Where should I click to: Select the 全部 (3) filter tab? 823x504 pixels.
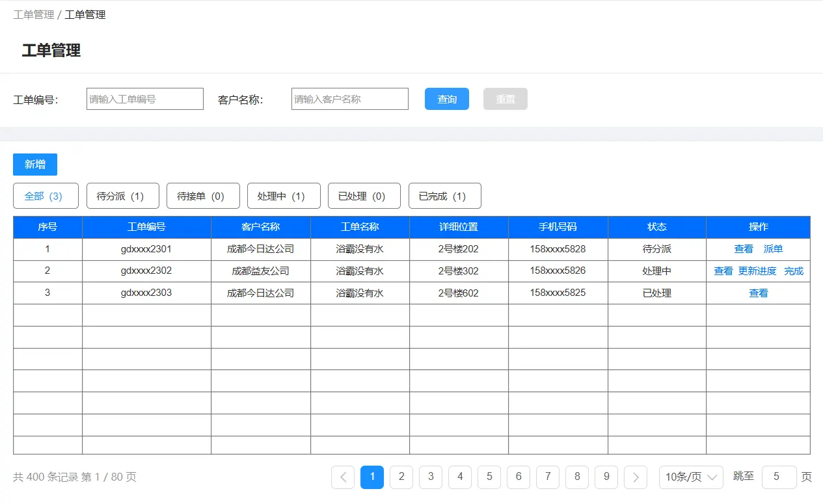tap(46, 196)
